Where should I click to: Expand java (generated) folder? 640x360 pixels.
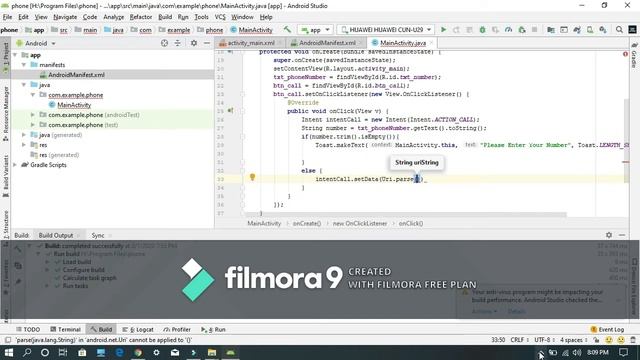pyautogui.click(x=24, y=135)
